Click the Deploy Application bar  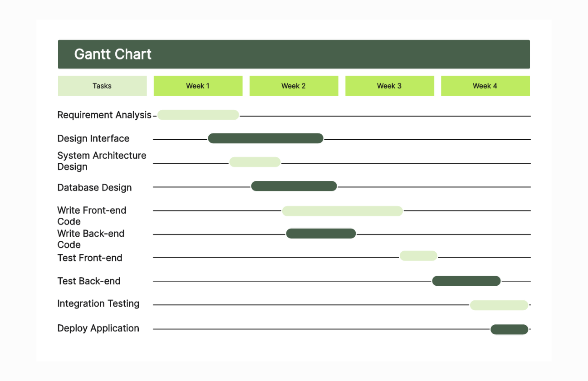click(509, 329)
